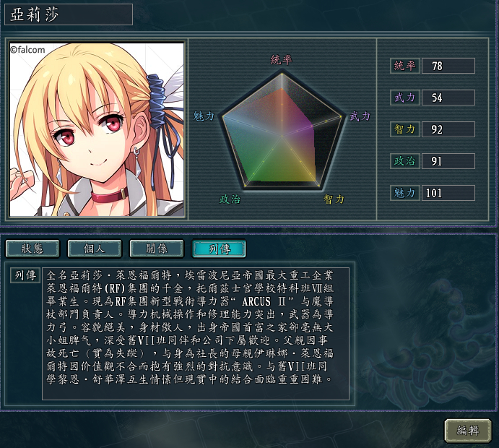Select the 政治 value field showing 91

448,161
